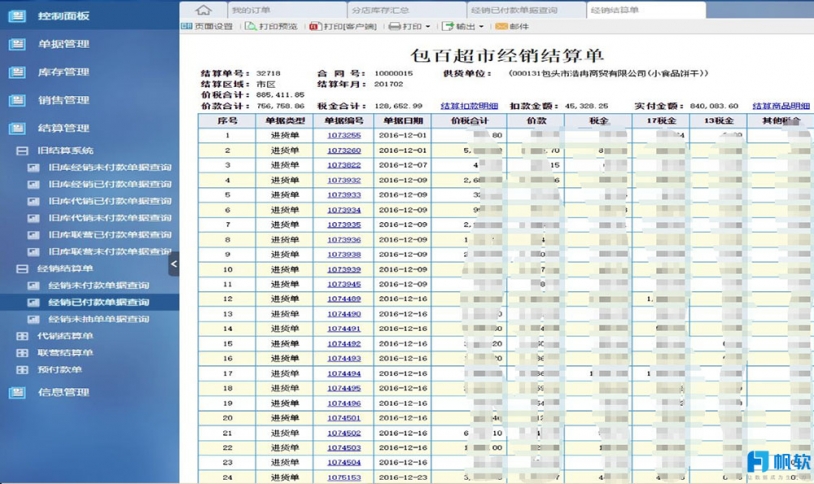Open 结算商品明细 link

tap(781, 106)
